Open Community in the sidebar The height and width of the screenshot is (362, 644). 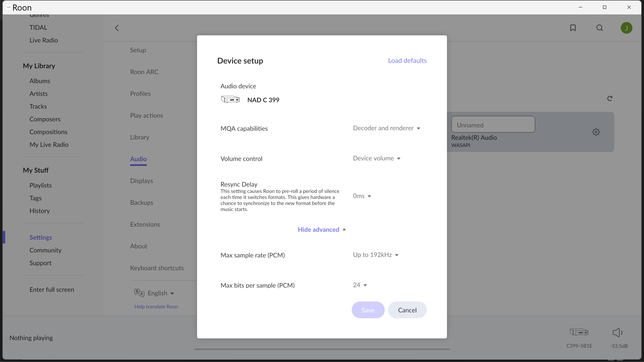coord(45,250)
